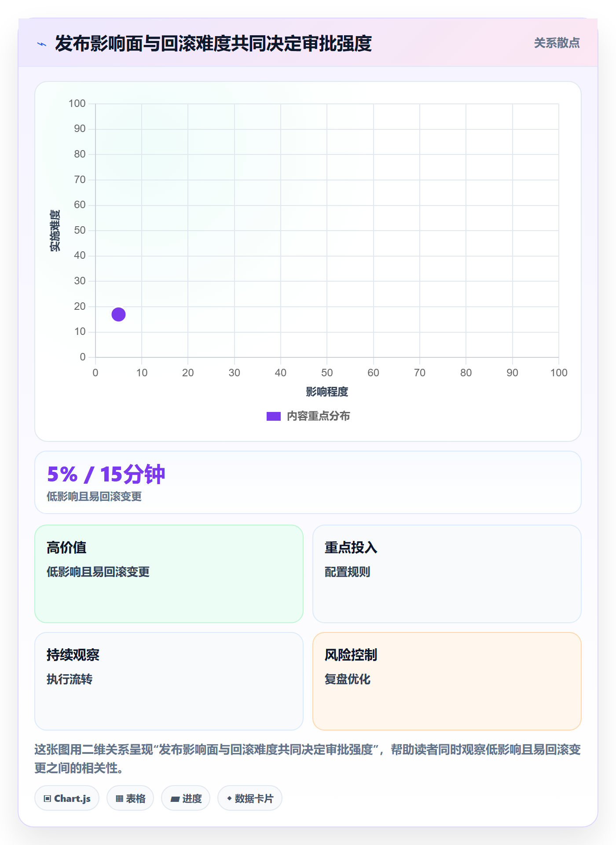
Task: Click the 复盘优化 text in 风险控制 card
Action: point(347,679)
